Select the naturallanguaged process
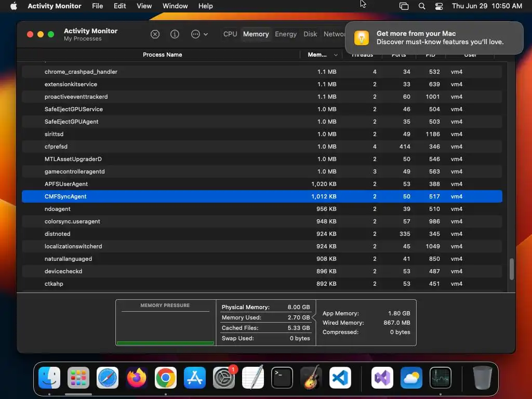The width and height of the screenshot is (532, 399). coord(262,259)
